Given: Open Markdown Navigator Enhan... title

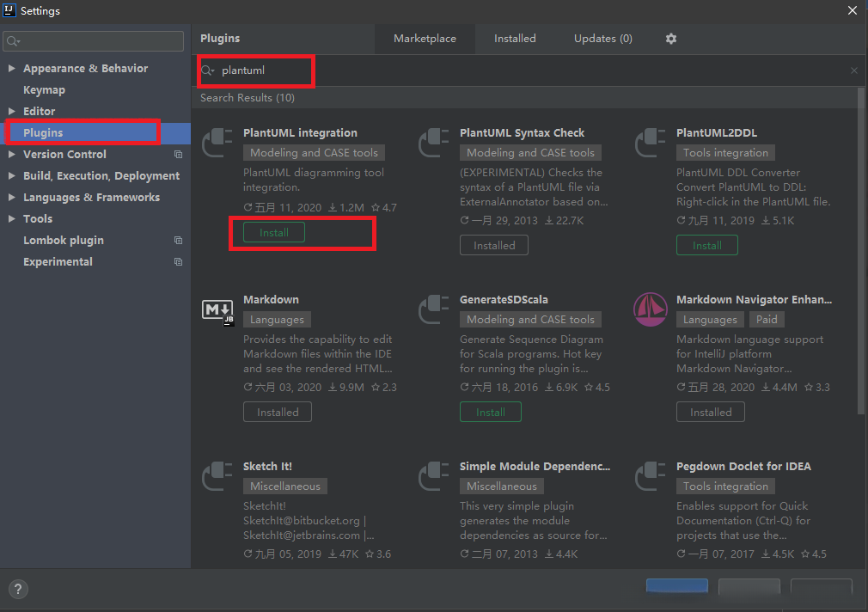Looking at the screenshot, I should point(754,300).
